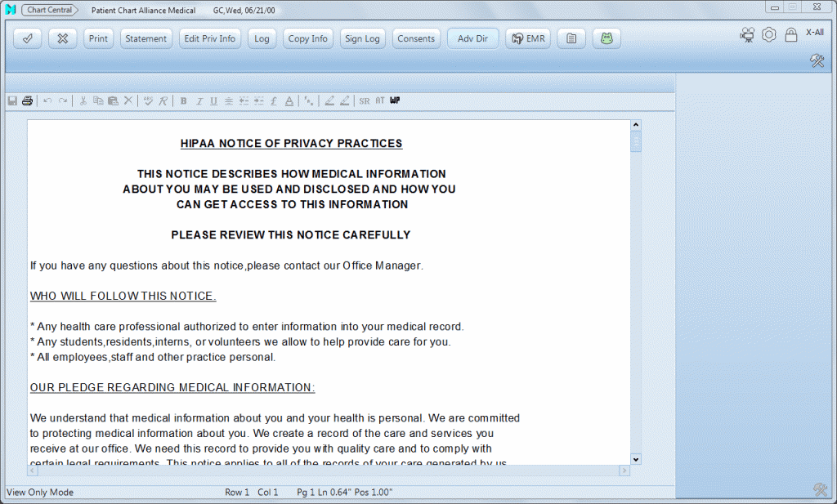Activate the spell check icon
837x504 pixels.
(149, 100)
